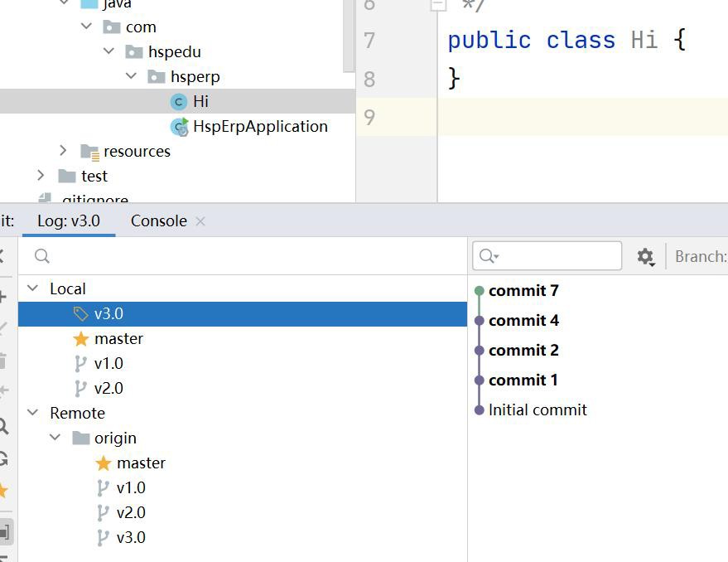Select local branch v2.0
The width and height of the screenshot is (728, 562).
click(108, 389)
